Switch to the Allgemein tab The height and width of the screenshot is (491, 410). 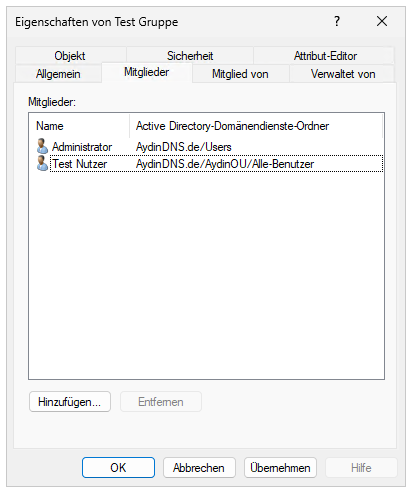pos(58,74)
